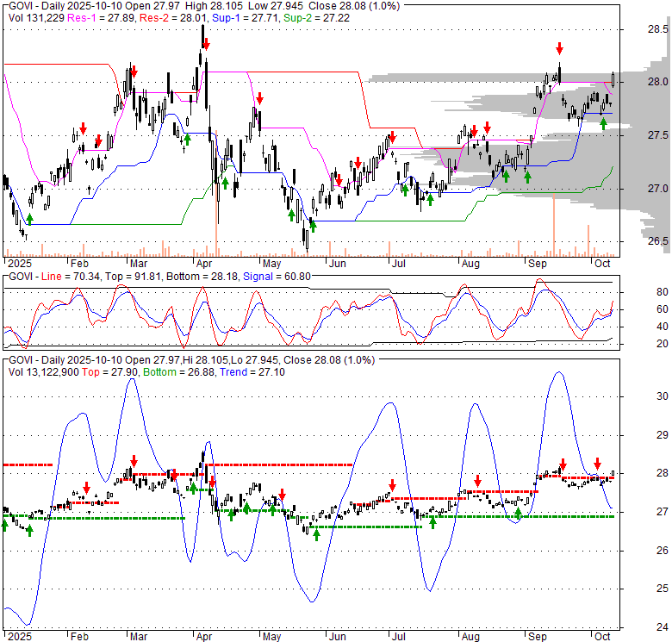Viewport: 672px width, 642px height.
Task: Click the Jul month label under the top chart
Action: point(398,263)
